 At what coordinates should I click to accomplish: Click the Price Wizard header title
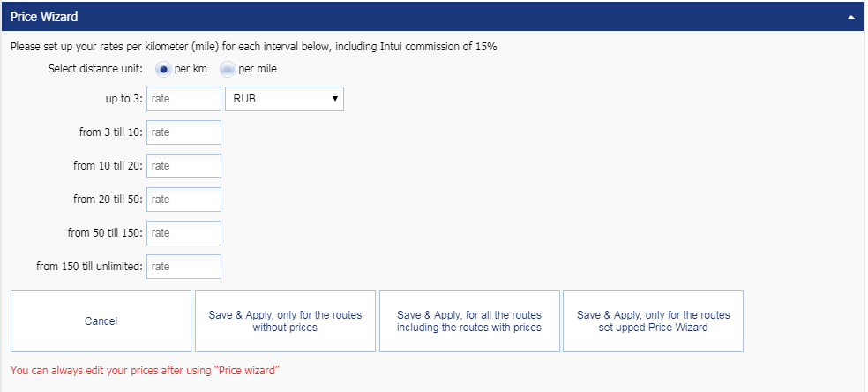coord(44,17)
